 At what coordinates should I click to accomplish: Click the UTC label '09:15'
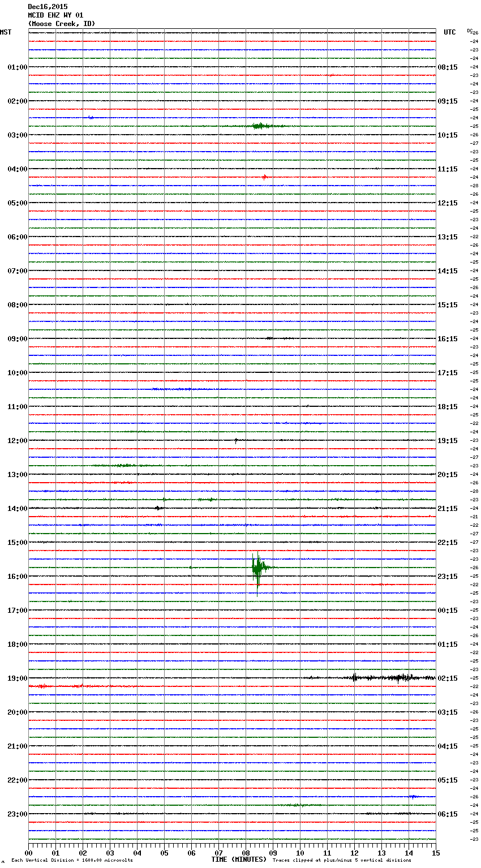[x=448, y=101]
